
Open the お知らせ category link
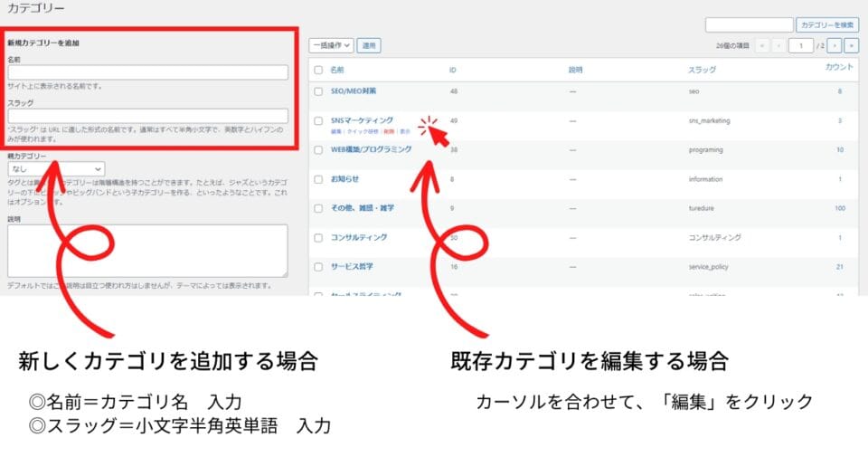point(344,179)
